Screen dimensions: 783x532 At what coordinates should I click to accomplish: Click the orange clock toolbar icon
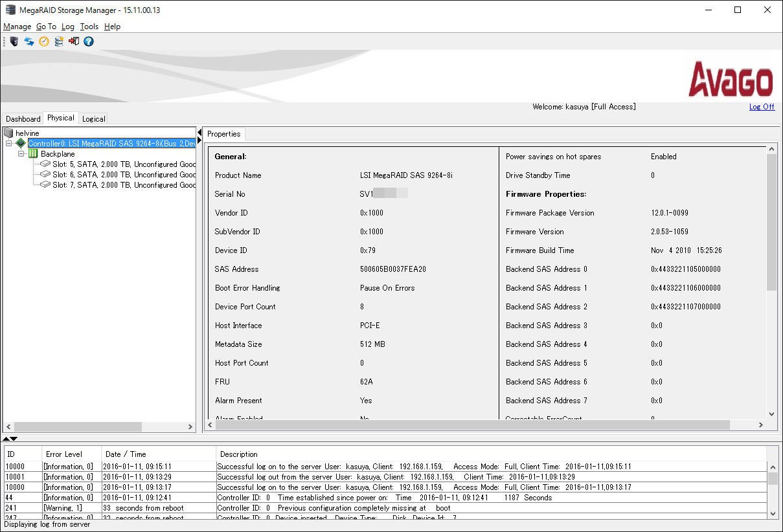pyautogui.click(x=44, y=41)
